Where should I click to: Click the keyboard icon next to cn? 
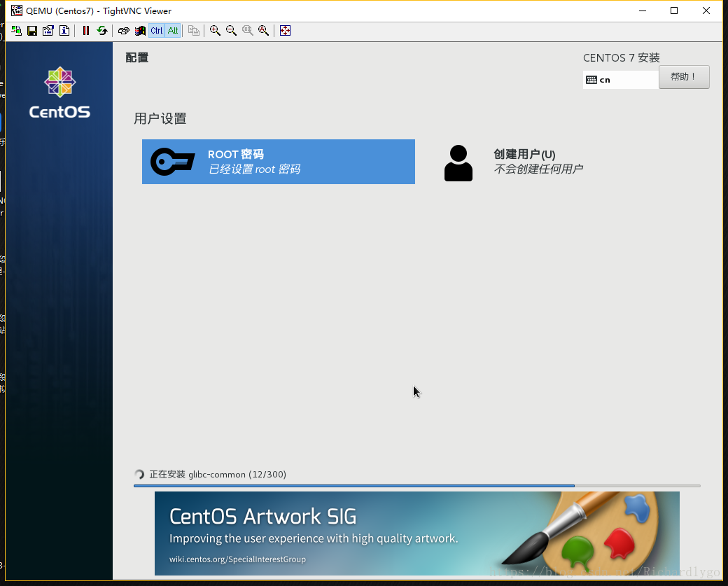591,80
